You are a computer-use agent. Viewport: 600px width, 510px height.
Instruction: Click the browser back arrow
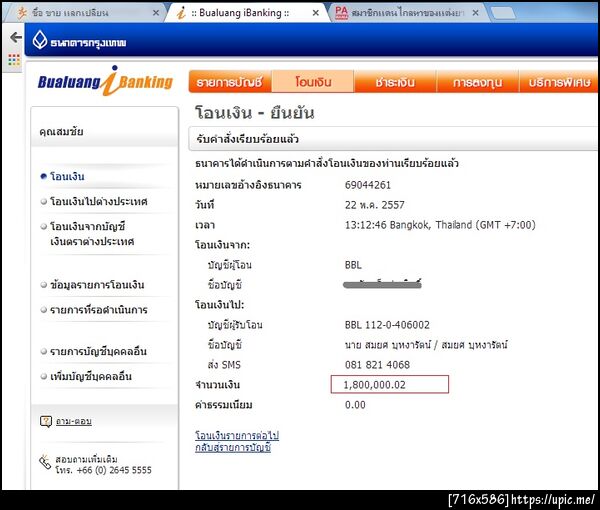[x=16, y=37]
